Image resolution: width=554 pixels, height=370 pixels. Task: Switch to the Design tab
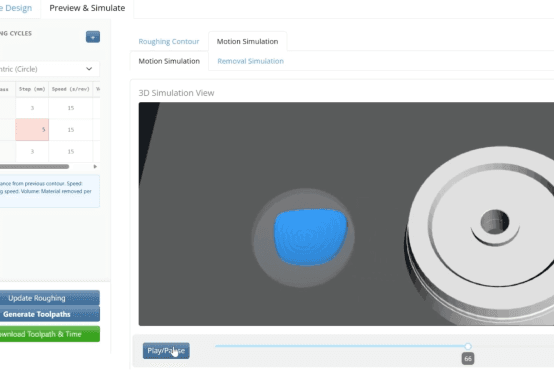16,8
